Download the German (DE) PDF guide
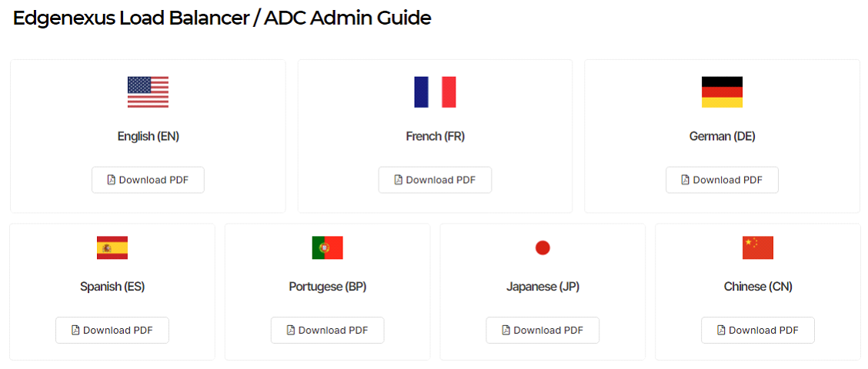Screen dimensions: 868x369 coord(722,180)
